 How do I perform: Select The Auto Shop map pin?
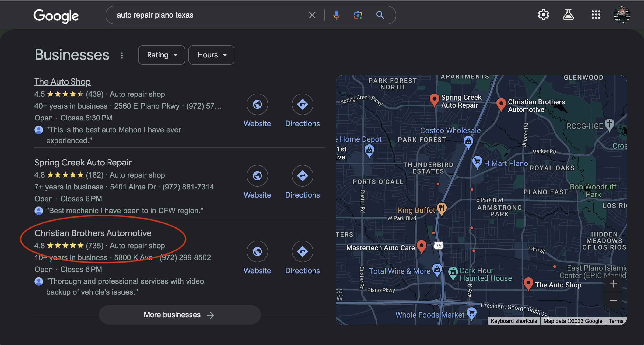click(528, 284)
